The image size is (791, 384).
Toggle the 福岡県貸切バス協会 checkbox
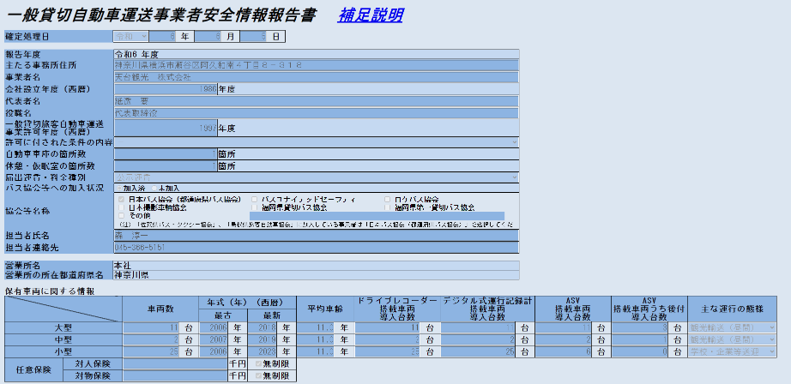[x=254, y=207]
